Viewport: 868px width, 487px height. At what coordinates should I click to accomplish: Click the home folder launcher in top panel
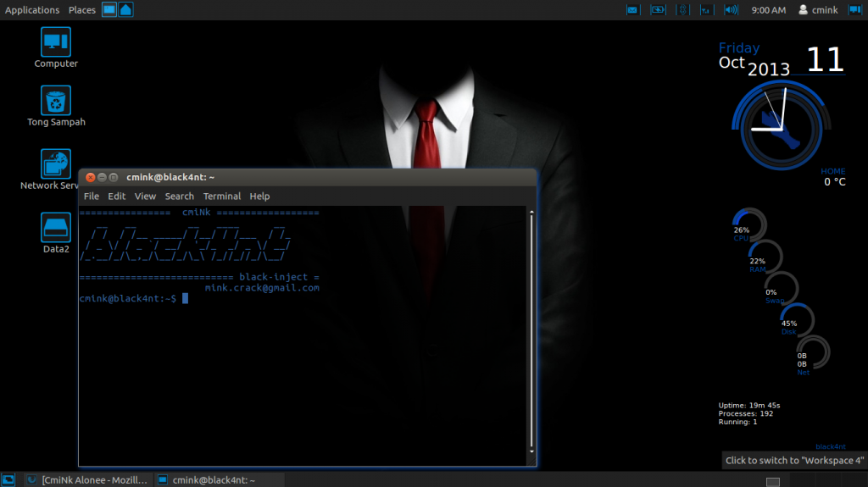point(125,10)
